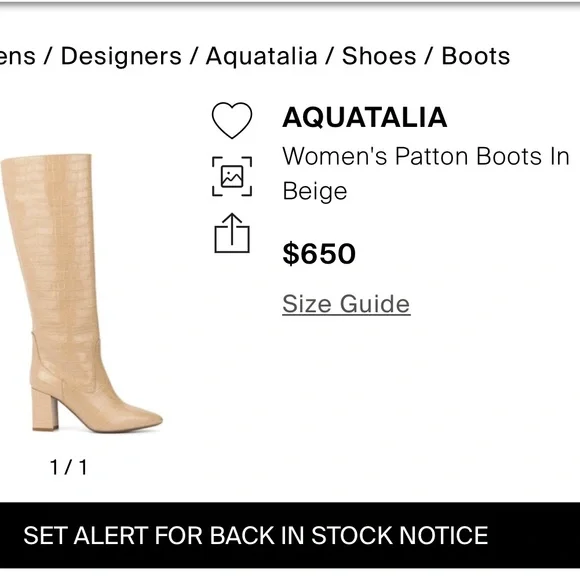Open visual image search icon
The width and height of the screenshot is (580, 580).
(232, 176)
